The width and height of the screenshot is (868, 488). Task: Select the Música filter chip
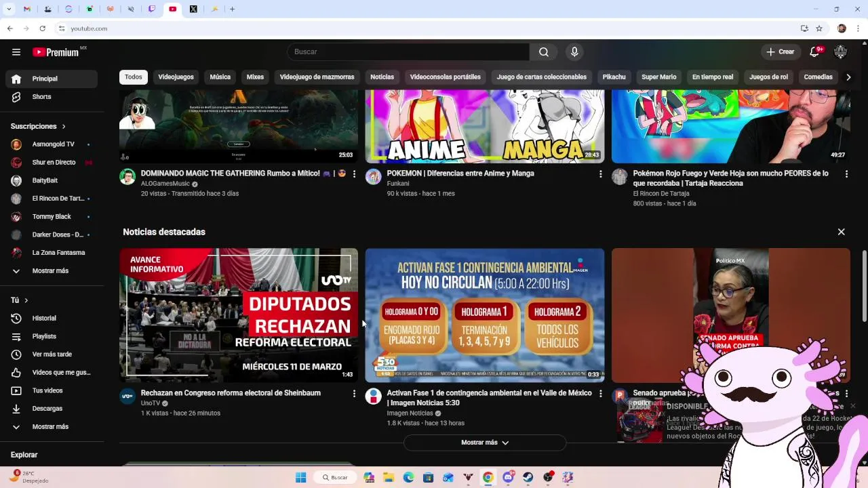220,77
